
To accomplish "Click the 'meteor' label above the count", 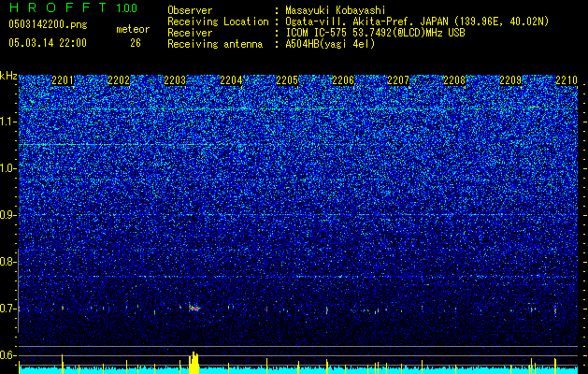I will tap(133, 29).
